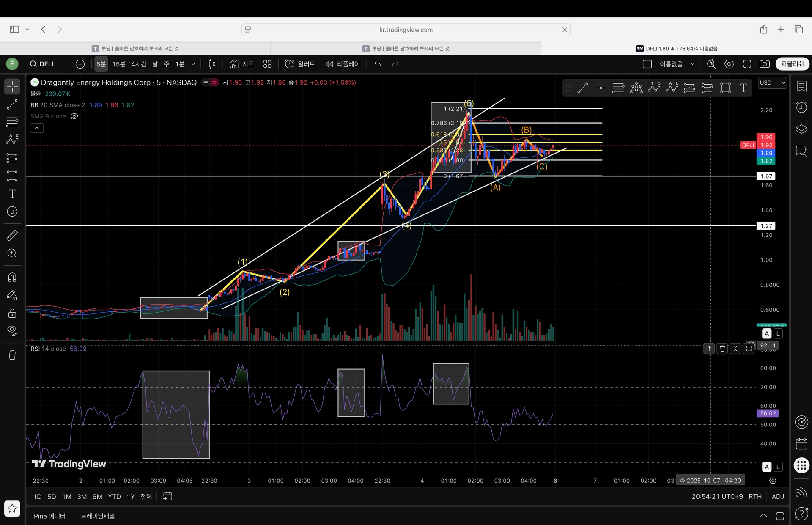Open the USD currency dropdown
Viewport: 812px width, 525px height.
click(x=772, y=83)
